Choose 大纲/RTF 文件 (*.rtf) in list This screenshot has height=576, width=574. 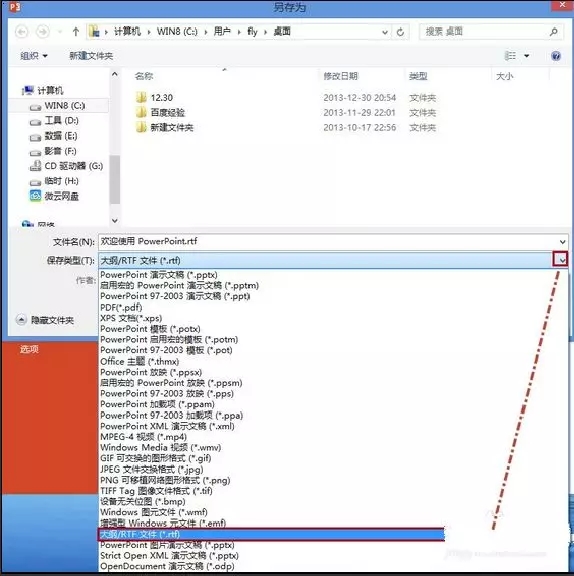pyautogui.click(x=271, y=534)
